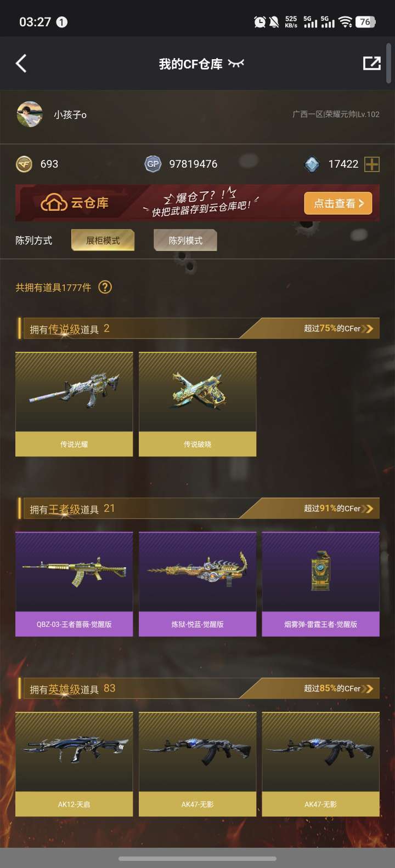The image size is (395, 868).
Task: Open the 传说光耀 weapon card
Action: click(x=74, y=404)
